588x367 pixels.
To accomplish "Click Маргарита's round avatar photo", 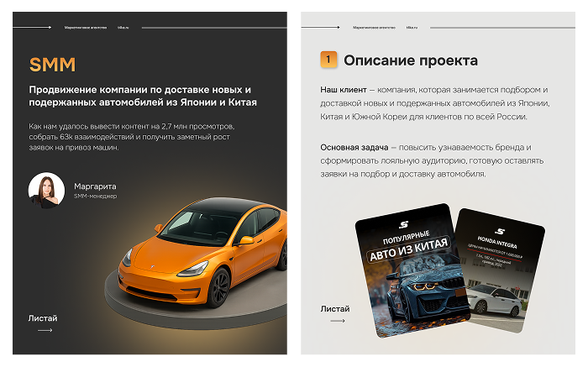I will [46, 191].
